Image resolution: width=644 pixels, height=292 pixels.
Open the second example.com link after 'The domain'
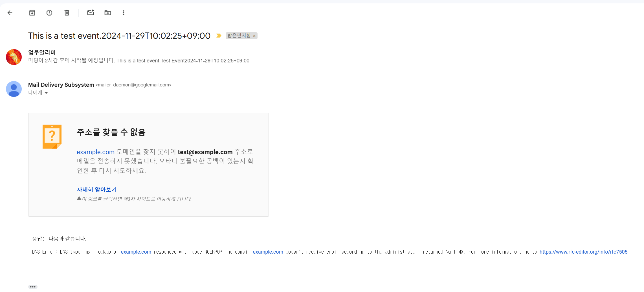[x=268, y=252]
